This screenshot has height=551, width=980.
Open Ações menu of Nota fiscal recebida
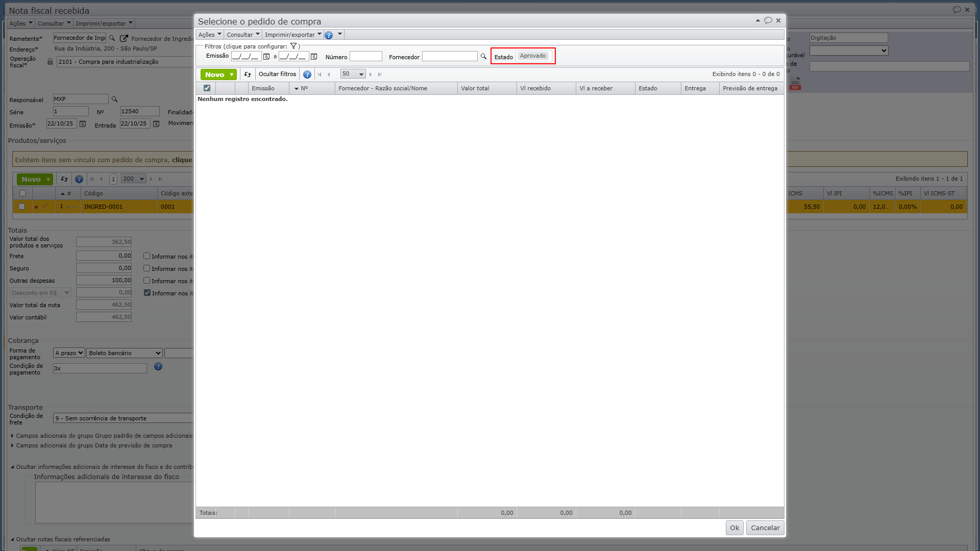click(21, 23)
